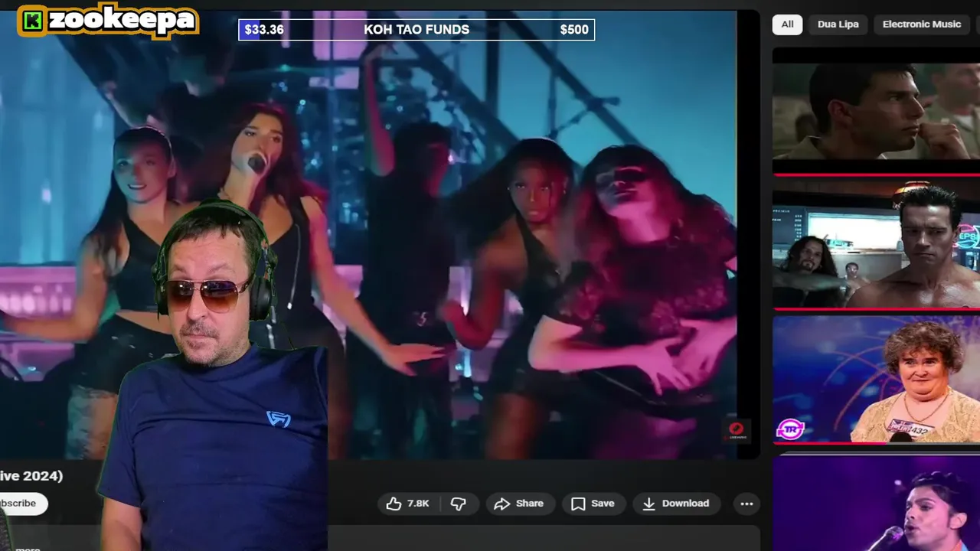Screen dimensions: 980x551
Task: Open the Terminator bar scene recommended thumbnail
Action: point(876,245)
